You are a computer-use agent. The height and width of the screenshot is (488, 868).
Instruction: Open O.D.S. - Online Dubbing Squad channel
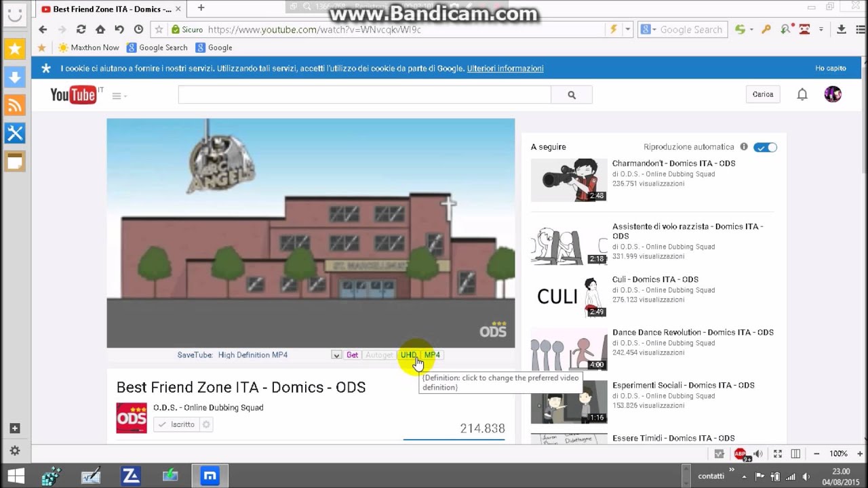(x=208, y=407)
